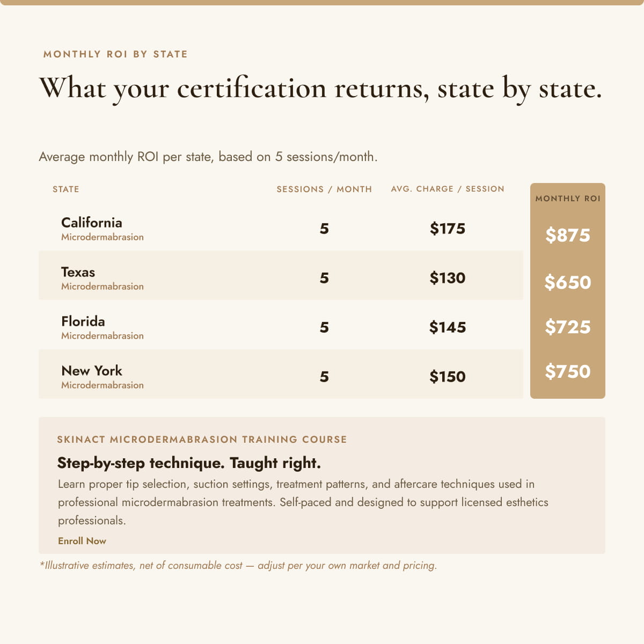644x644 pixels.
Task: Click the Skinact Microdermabrasion Training Course label
Action: click(x=202, y=440)
